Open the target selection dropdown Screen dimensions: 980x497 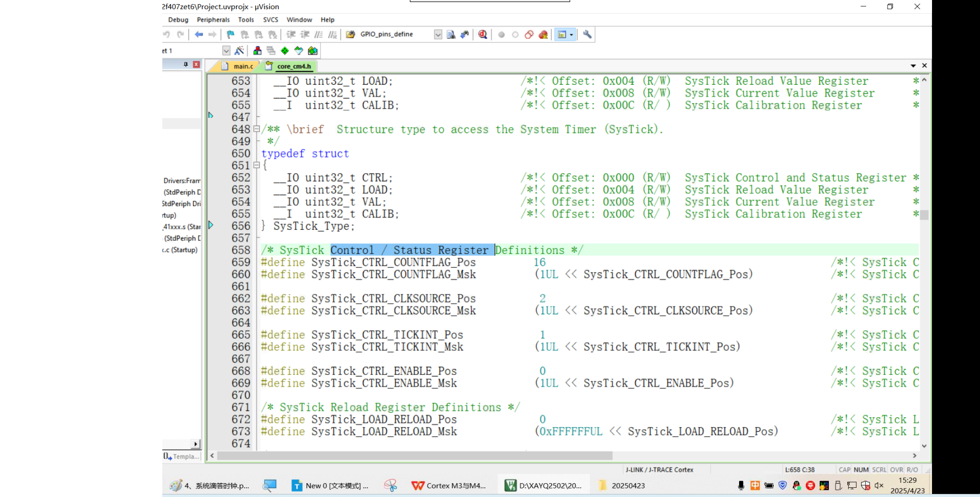[226, 51]
